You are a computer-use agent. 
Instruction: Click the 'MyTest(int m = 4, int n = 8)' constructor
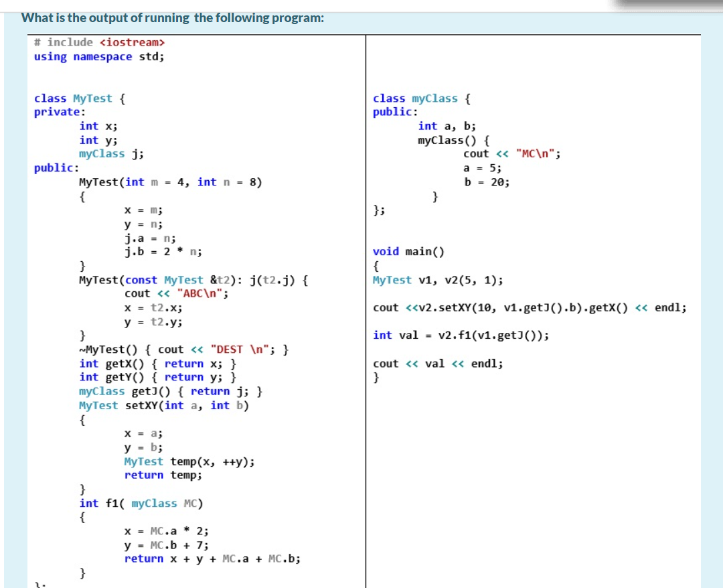170,183
